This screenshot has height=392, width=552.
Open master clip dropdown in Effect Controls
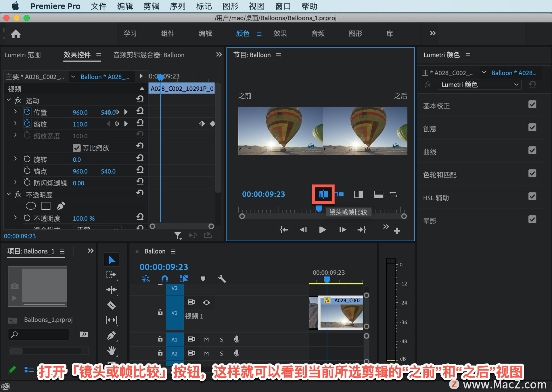(x=73, y=77)
